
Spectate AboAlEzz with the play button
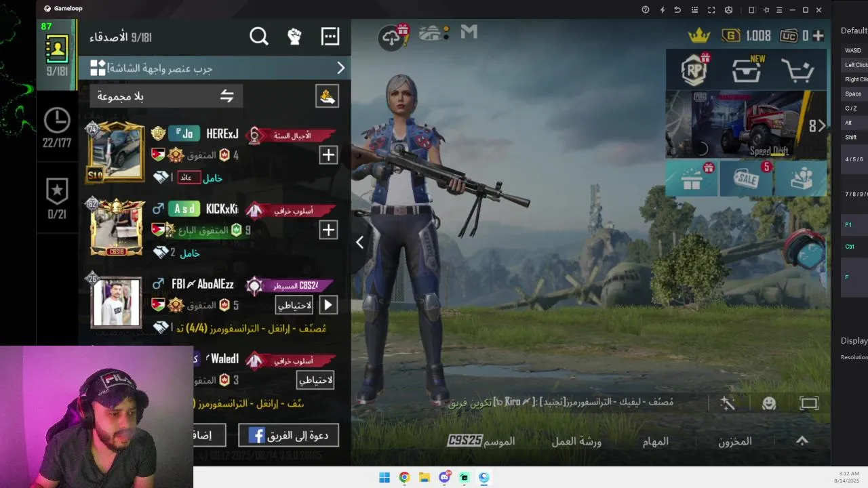click(328, 305)
